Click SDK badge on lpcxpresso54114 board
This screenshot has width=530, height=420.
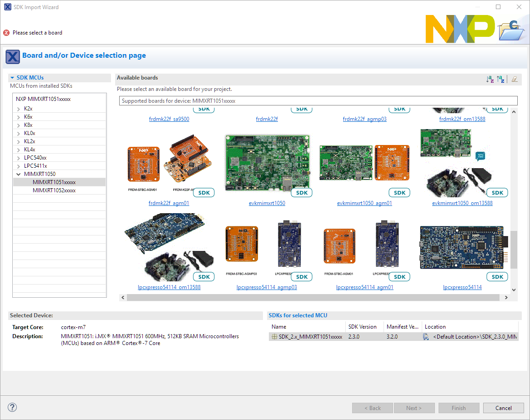point(497,277)
